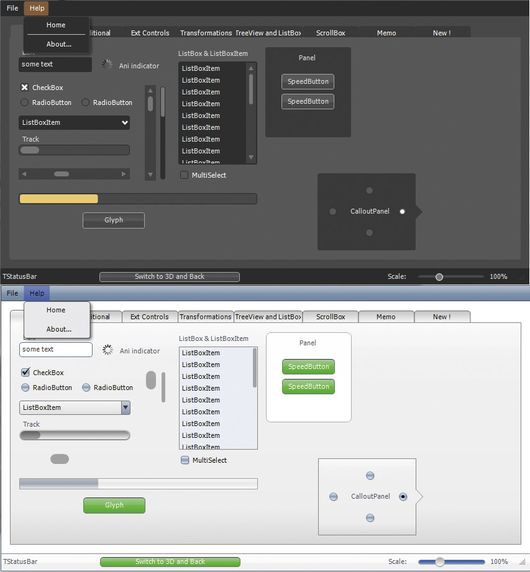Switch to Ext Controls tab in dark window
Image resolution: width=530 pixels, height=572 pixels.
(x=150, y=33)
